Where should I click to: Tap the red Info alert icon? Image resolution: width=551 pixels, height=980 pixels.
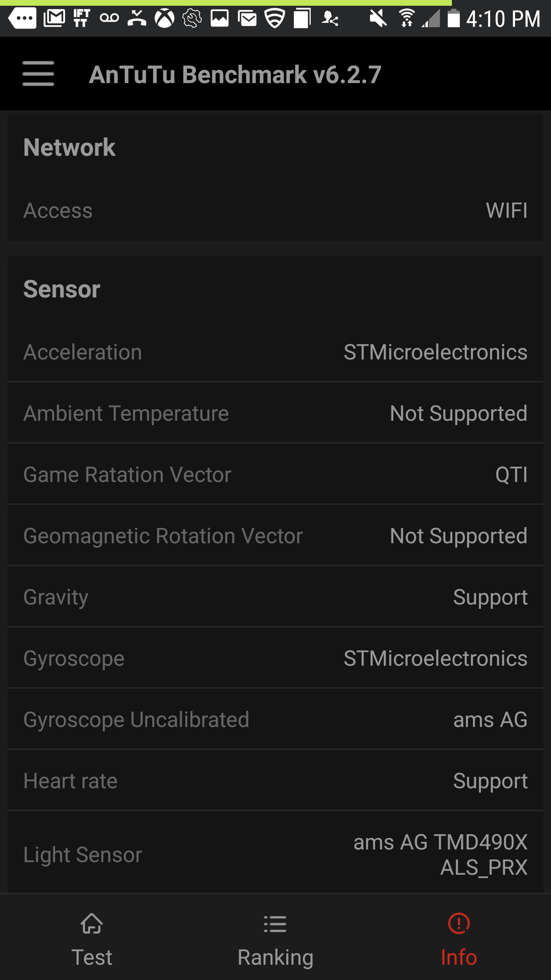click(459, 923)
